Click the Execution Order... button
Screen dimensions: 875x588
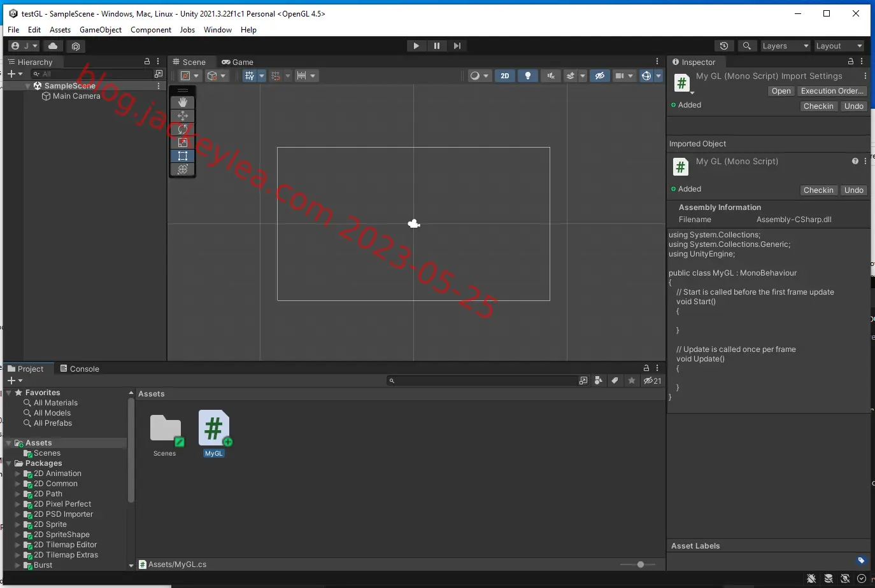pyautogui.click(x=832, y=91)
